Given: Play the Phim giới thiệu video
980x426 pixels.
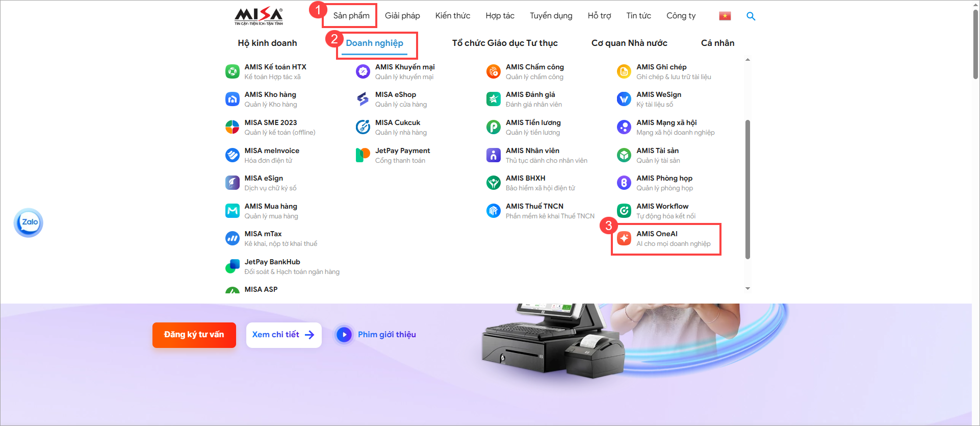Looking at the screenshot, I should 344,335.
